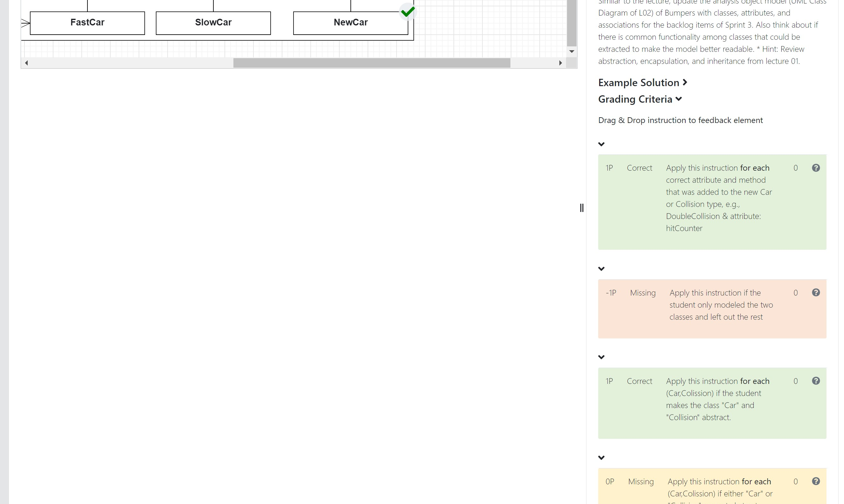Click the left arrow of the horizontal scrollbar
The width and height of the screenshot is (844, 504).
click(26, 63)
